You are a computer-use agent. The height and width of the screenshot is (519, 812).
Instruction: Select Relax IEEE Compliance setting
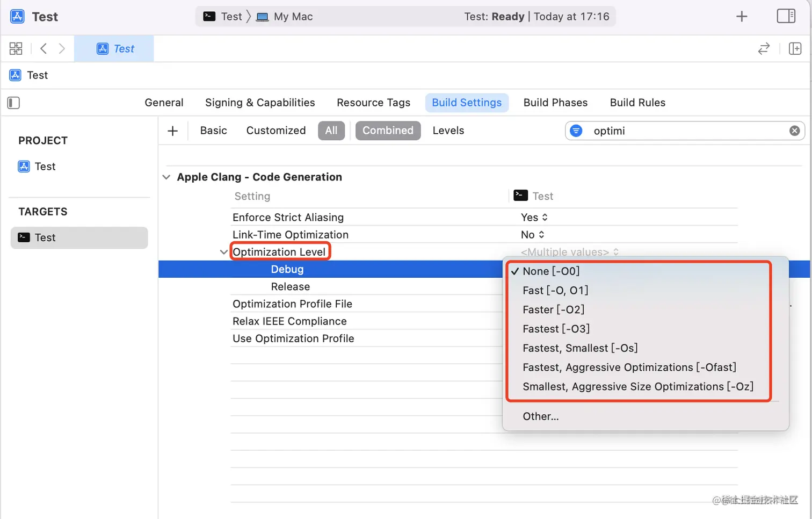289,321
